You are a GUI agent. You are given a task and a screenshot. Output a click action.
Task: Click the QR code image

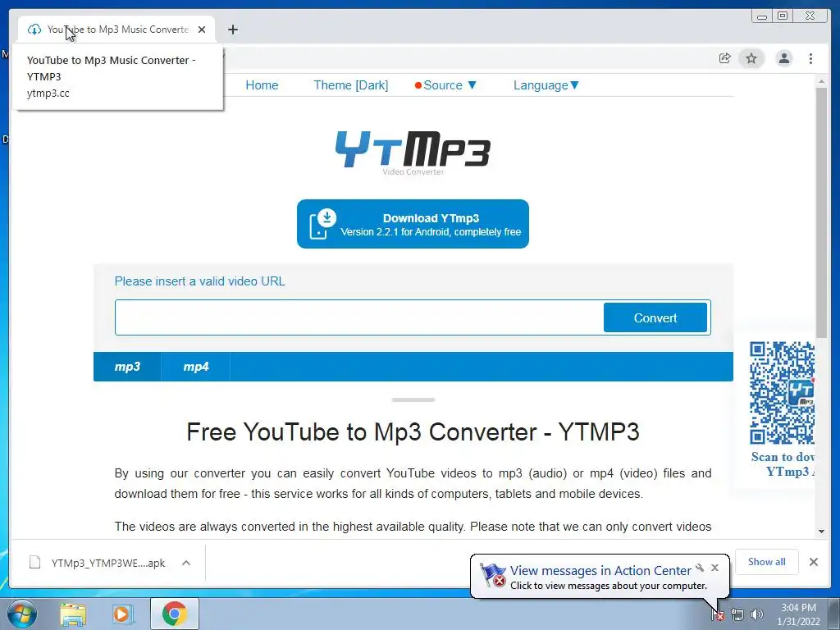(x=782, y=393)
